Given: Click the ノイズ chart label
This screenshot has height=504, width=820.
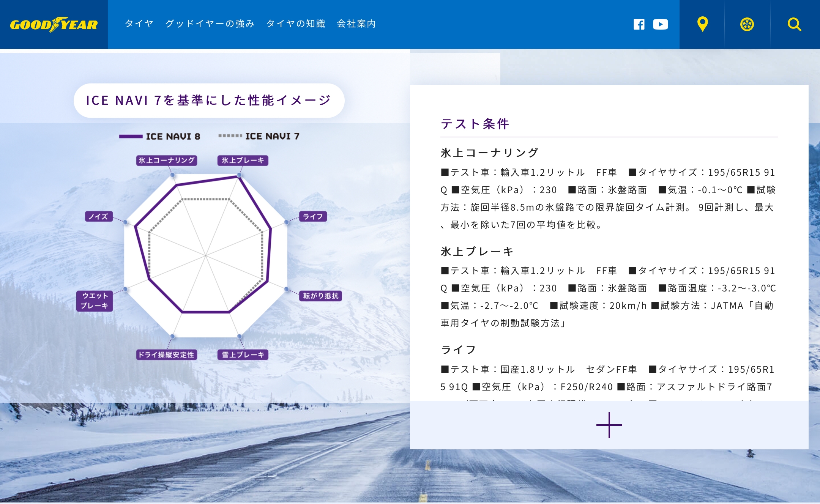Looking at the screenshot, I should tap(98, 216).
